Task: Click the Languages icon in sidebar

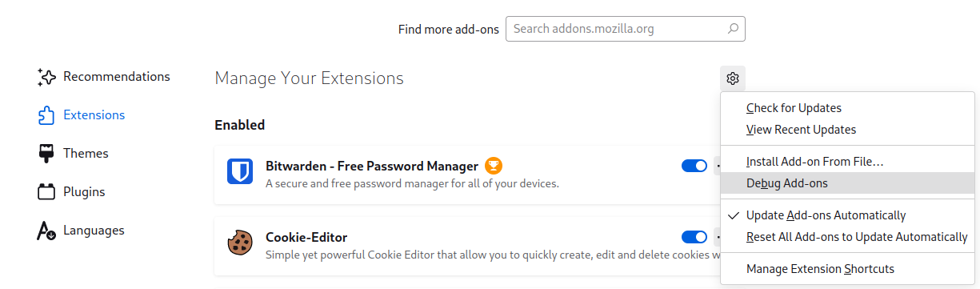Action: click(46, 231)
